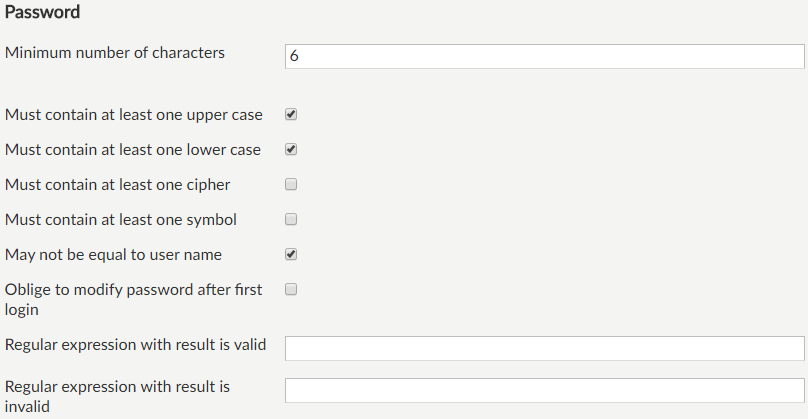Focus the 'Minimum number of characters' input field
Image resolution: width=808 pixels, height=419 pixels.
click(544, 56)
